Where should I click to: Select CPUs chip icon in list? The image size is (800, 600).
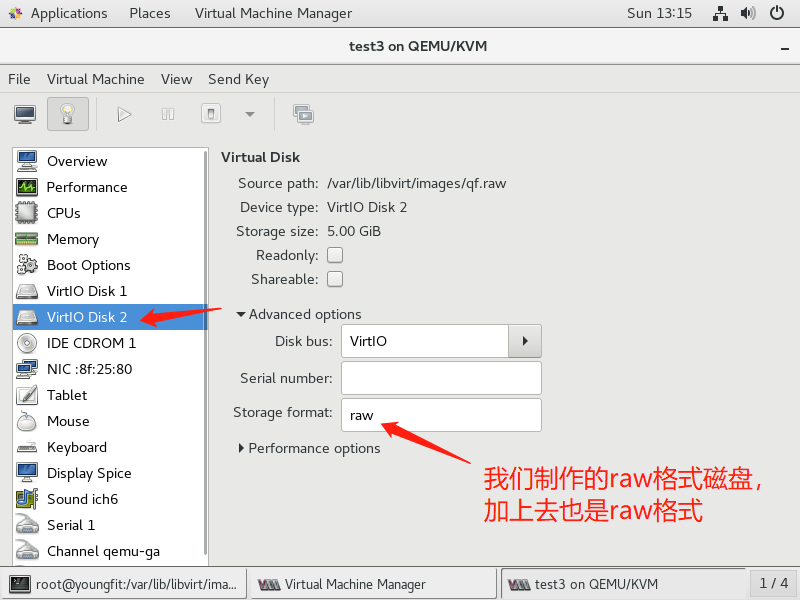(x=27, y=213)
